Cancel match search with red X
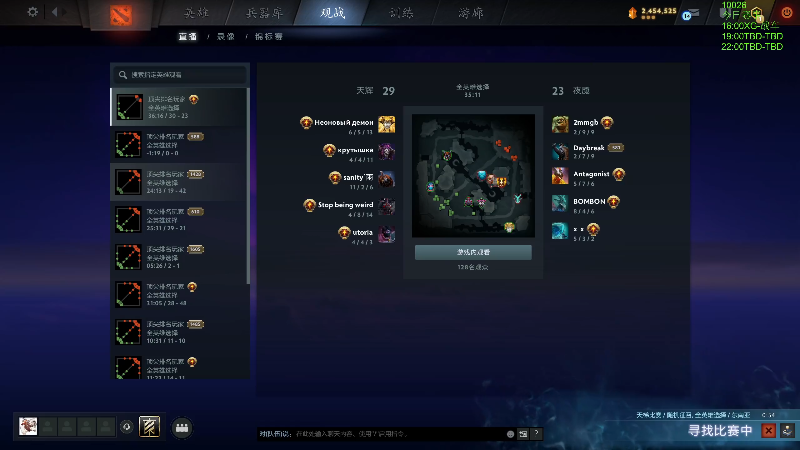The width and height of the screenshot is (800, 450). [768, 431]
